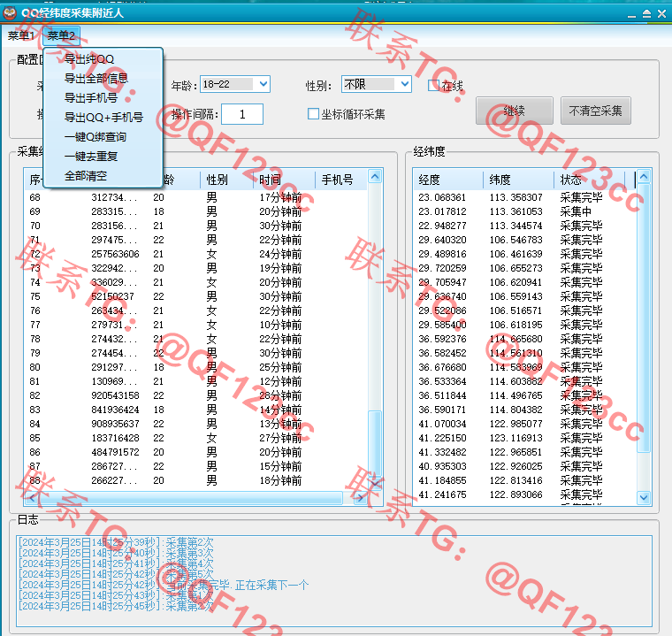The image size is (672, 636).
Task: Toggle the 坐标循环采集 checkbox
Action: click(313, 114)
